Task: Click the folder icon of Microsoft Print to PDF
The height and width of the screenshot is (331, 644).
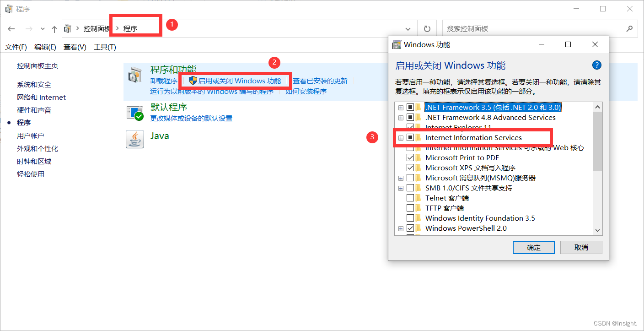Action: 419,157
